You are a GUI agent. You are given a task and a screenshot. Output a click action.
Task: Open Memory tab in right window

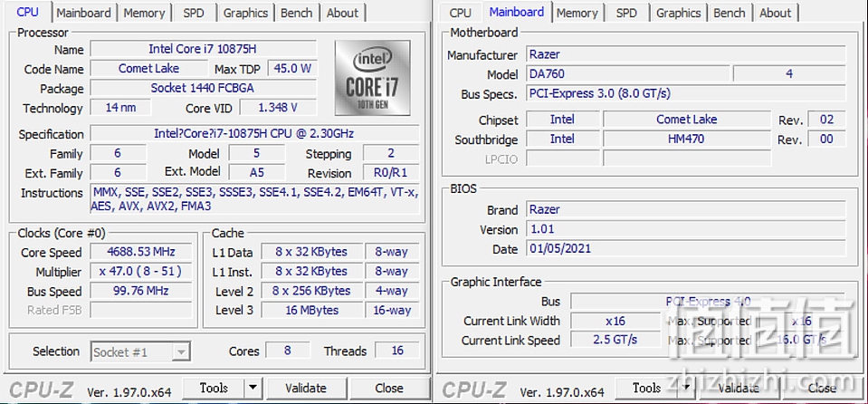pyautogui.click(x=577, y=13)
